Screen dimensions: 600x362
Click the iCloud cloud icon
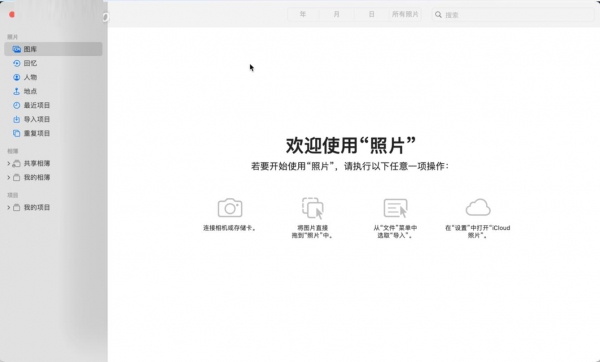[478, 207]
